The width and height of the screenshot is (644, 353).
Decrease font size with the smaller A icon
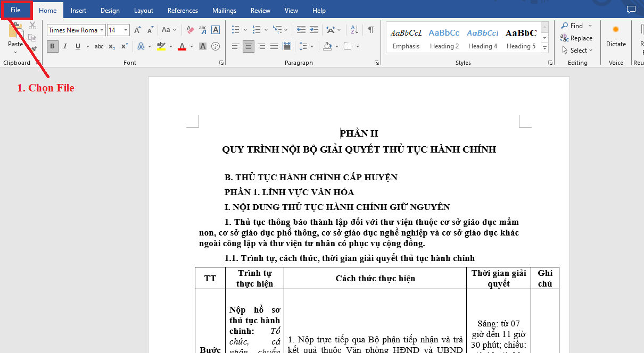150,30
